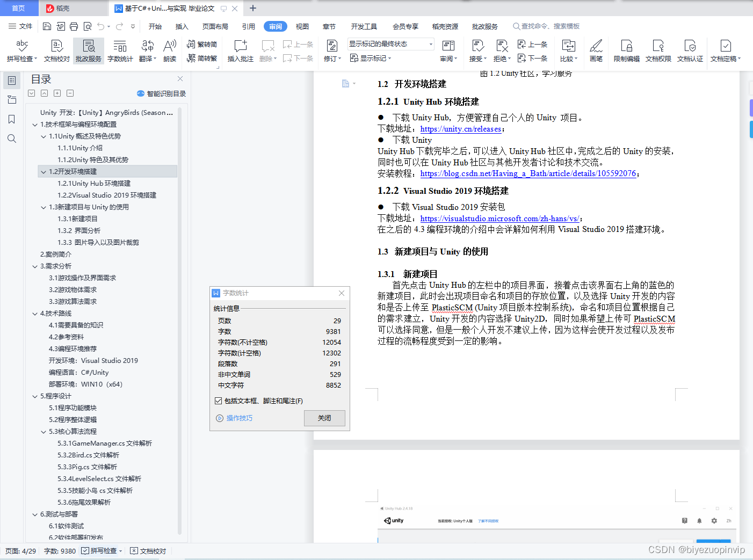Collapse the 6.测试与部署 outline node
753x560 pixels.
35,514
